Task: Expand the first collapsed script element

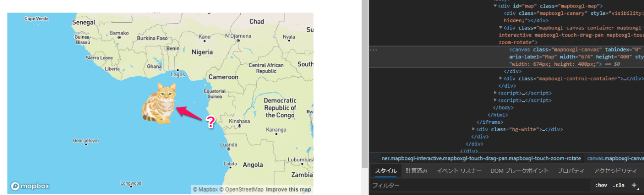Action: pos(495,93)
